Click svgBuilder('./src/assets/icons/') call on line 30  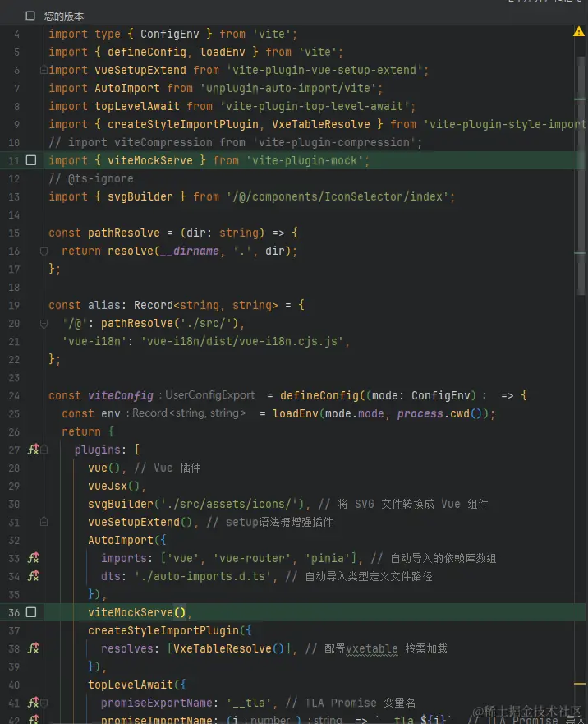pyautogui.click(x=195, y=504)
